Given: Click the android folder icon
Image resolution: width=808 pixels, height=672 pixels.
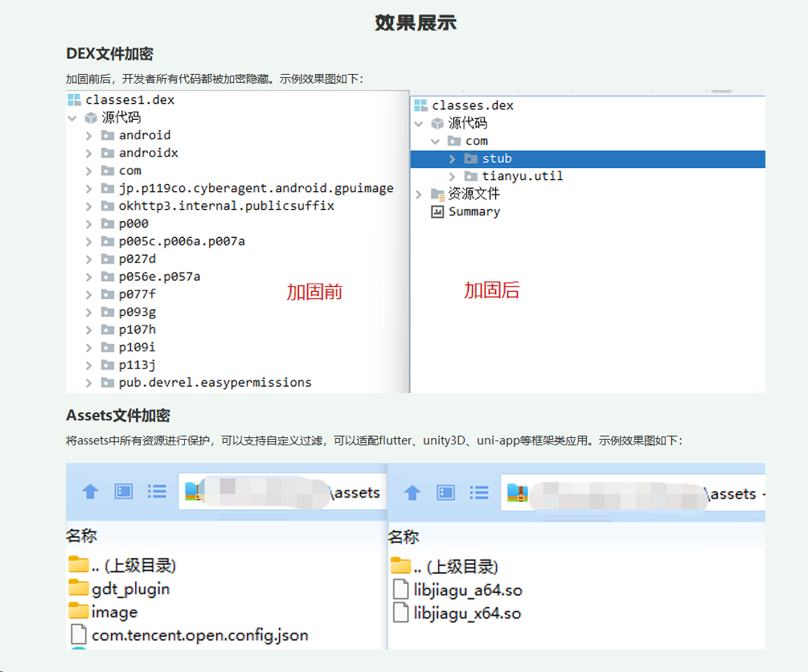Looking at the screenshot, I should point(107,136).
